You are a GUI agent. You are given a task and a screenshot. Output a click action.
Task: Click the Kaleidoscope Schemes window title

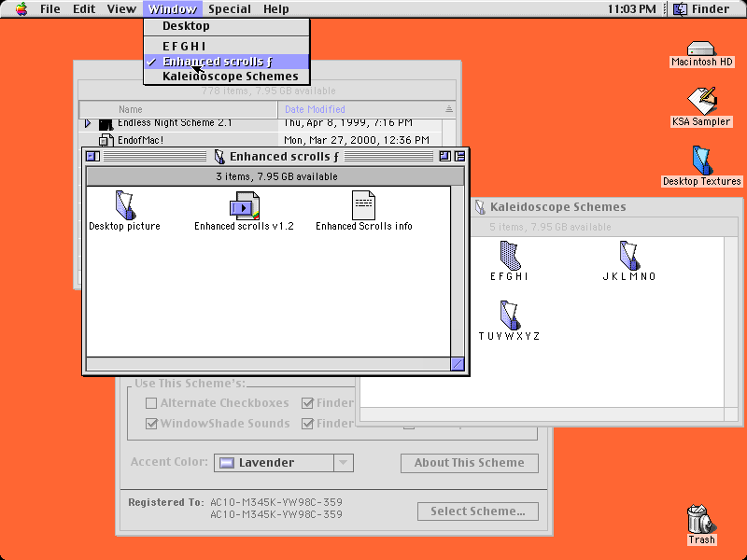(557, 207)
